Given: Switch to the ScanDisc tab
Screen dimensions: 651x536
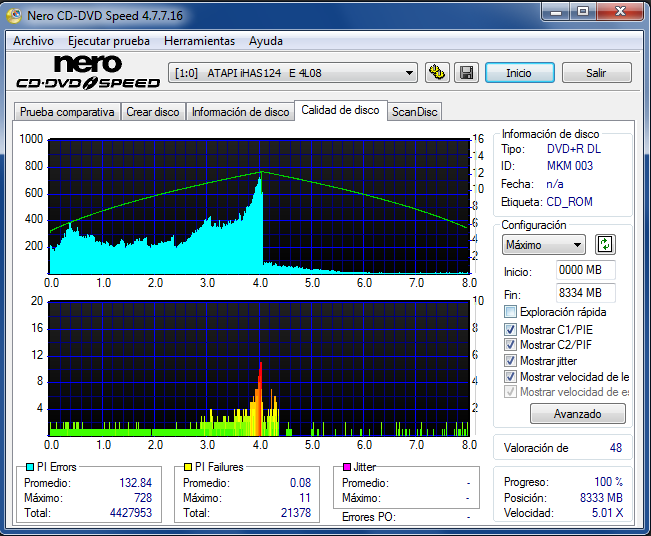Looking at the screenshot, I should 414,112.
